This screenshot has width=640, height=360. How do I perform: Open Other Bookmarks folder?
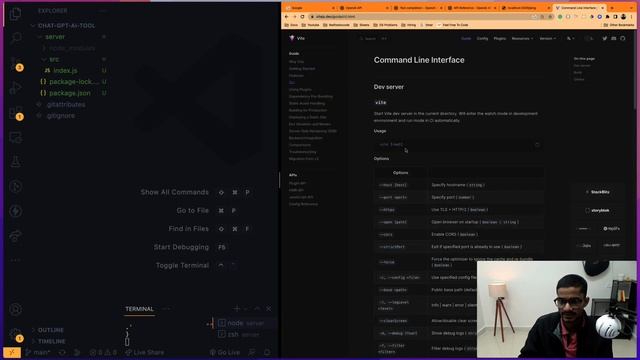click(619, 25)
